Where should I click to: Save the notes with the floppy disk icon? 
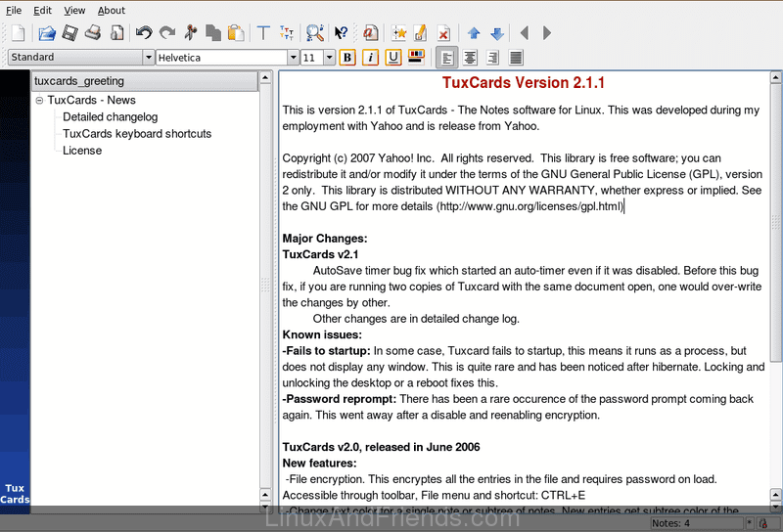click(x=70, y=33)
